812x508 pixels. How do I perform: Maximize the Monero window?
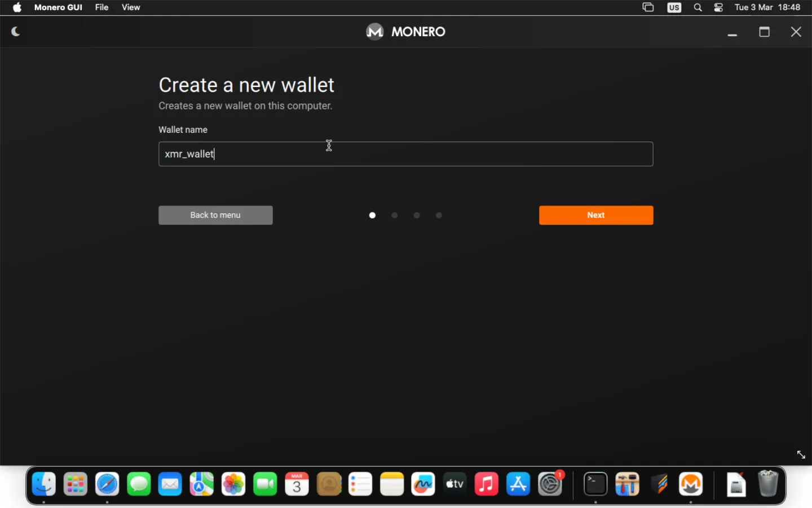(x=765, y=32)
